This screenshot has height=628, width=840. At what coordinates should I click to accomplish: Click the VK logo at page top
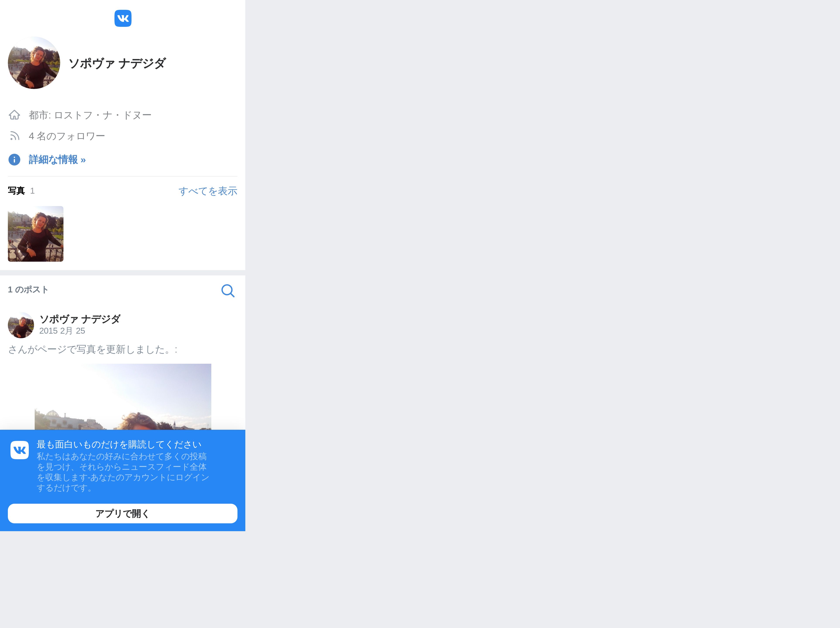tap(123, 18)
